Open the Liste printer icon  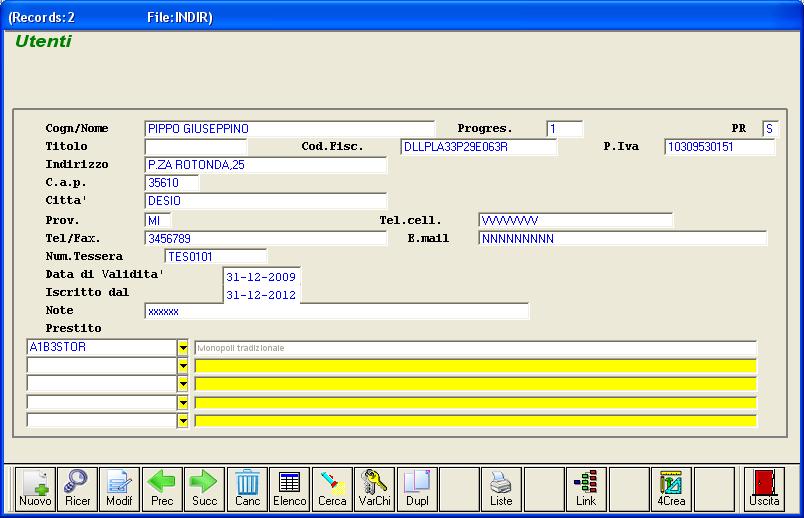(x=501, y=489)
